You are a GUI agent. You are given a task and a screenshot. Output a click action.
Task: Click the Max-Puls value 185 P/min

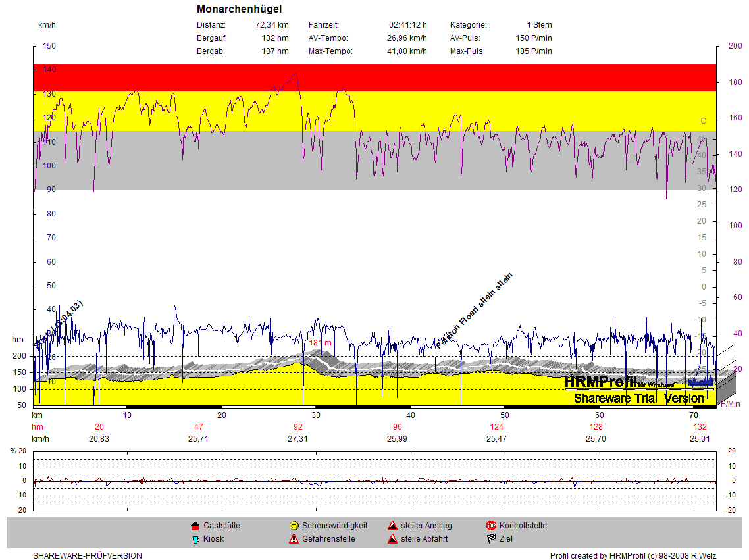(534, 51)
